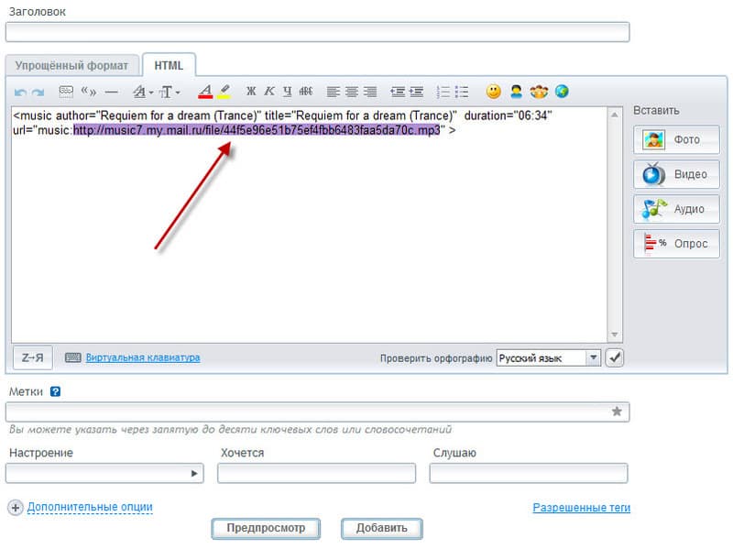Open the smiley emoticon picker
Viewport: 733px width, 560px height.
pyautogui.click(x=493, y=91)
